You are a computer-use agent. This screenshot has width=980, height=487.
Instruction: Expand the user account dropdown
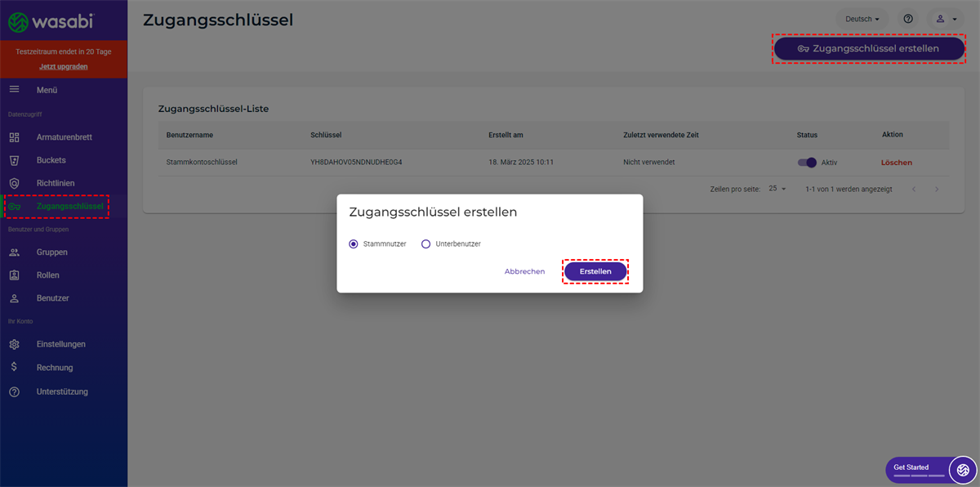click(x=947, y=19)
